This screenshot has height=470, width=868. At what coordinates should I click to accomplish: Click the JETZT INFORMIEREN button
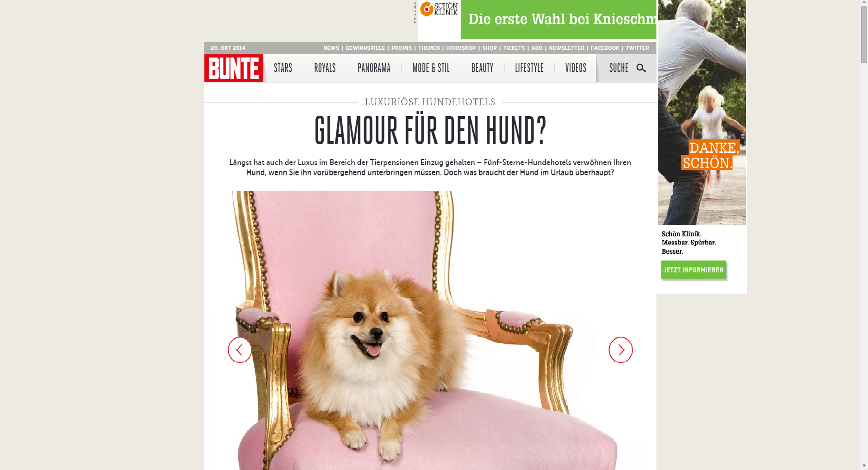693,270
